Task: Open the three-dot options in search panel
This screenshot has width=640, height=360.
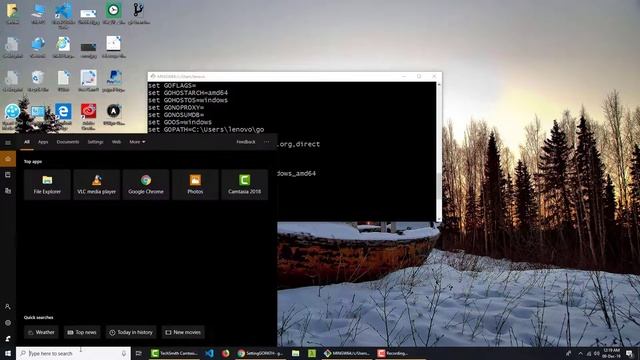Action: point(267,142)
